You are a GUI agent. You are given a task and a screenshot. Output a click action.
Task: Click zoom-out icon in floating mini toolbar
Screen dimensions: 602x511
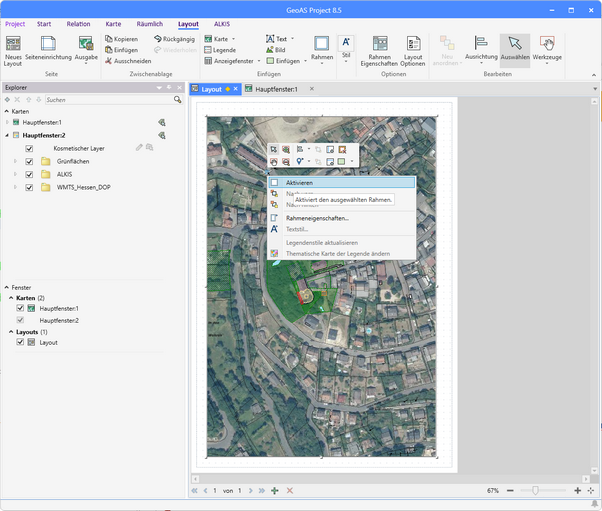[286, 162]
